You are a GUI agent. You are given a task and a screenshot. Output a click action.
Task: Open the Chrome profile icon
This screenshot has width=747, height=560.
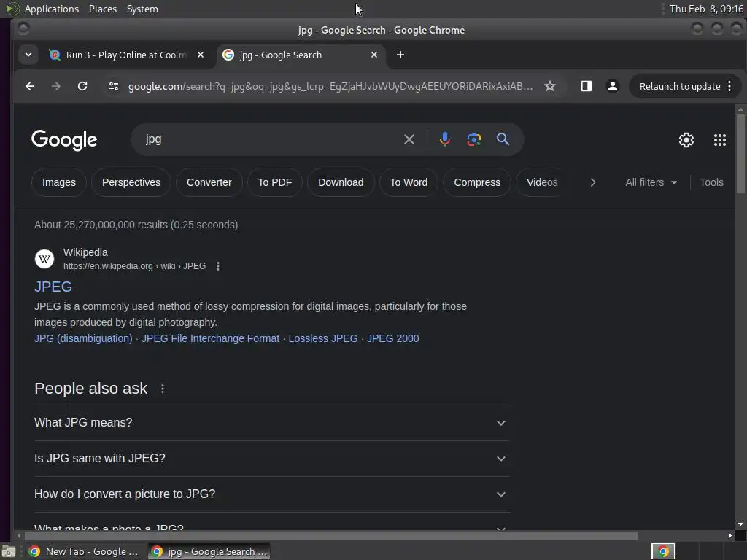click(613, 86)
